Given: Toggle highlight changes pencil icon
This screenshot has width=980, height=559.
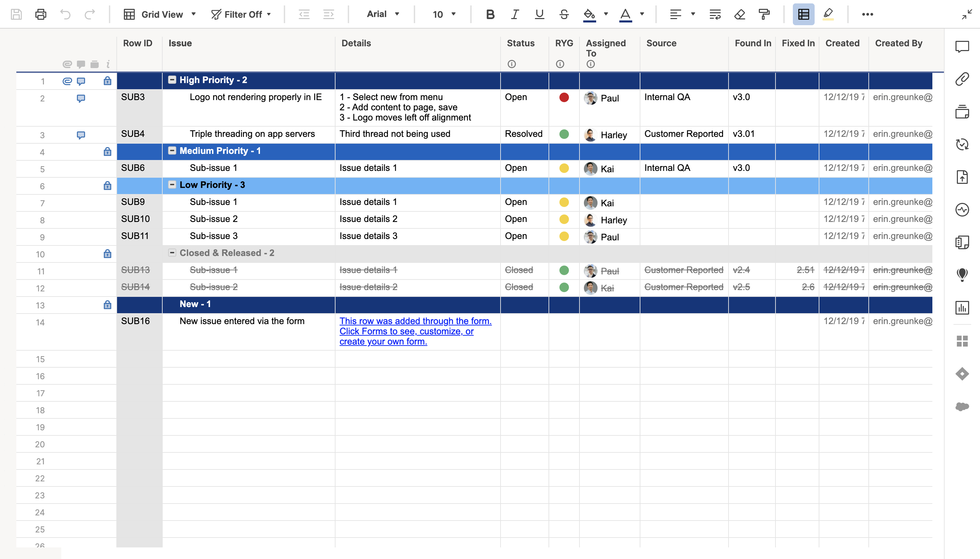Looking at the screenshot, I should tap(828, 15).
